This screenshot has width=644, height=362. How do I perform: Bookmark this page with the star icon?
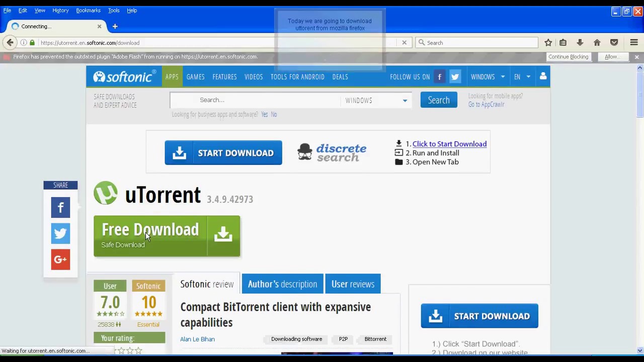click(548, 43)
